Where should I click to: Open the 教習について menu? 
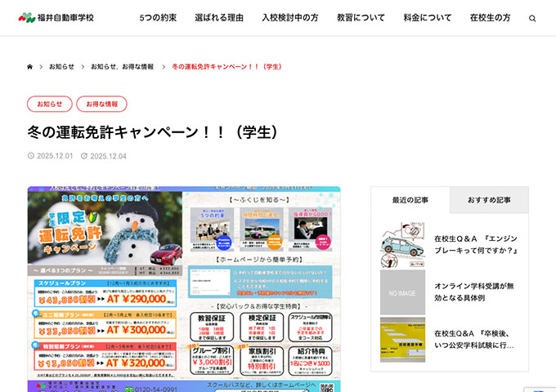pos(361,17)
